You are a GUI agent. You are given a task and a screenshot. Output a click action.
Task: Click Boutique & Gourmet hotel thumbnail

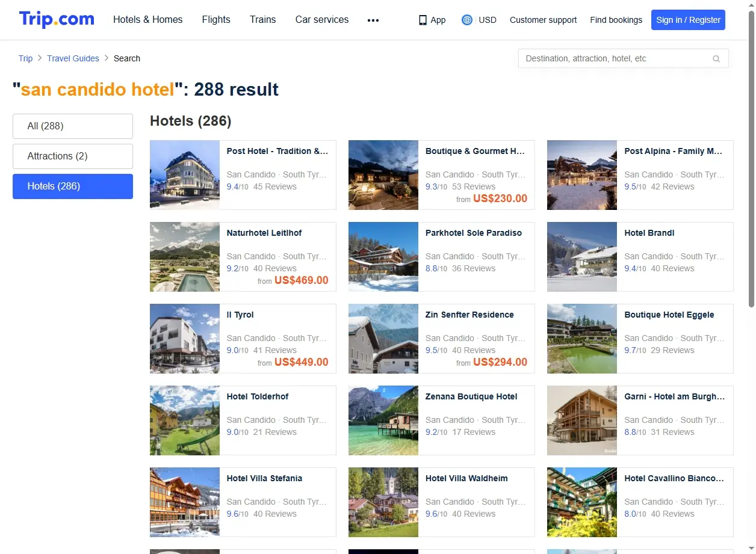[x=383, y=175]
